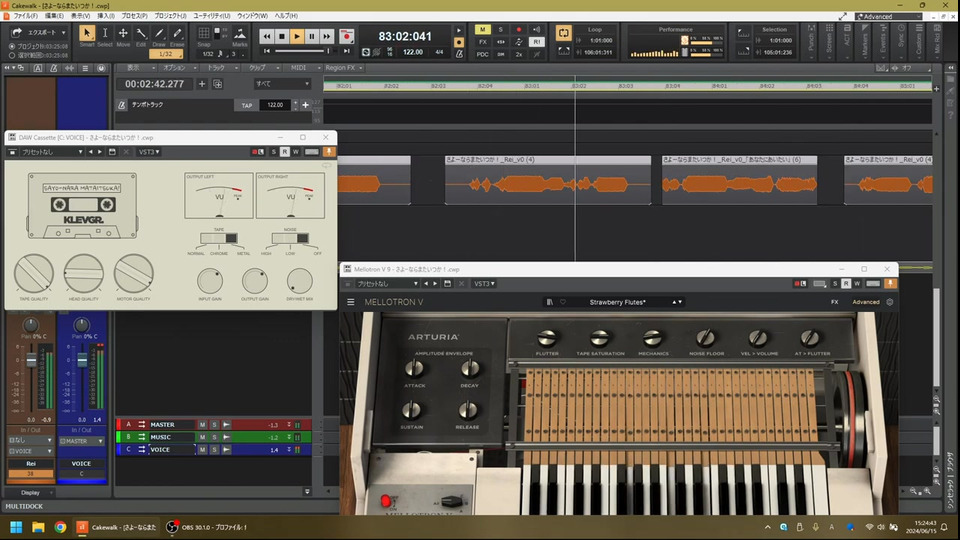Toggle the 2x oversampling button
Screen dimensions: 960x540
point(519,54)
